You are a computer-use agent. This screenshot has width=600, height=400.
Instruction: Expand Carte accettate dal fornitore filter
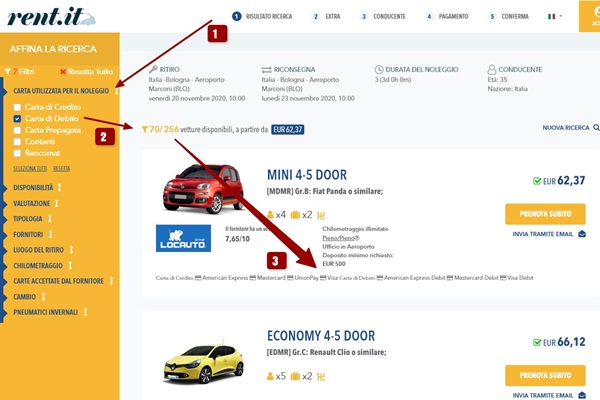click(62, 281)
